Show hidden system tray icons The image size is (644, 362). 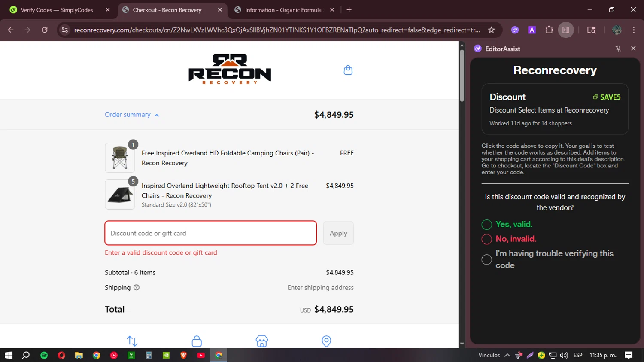(507, 355)
